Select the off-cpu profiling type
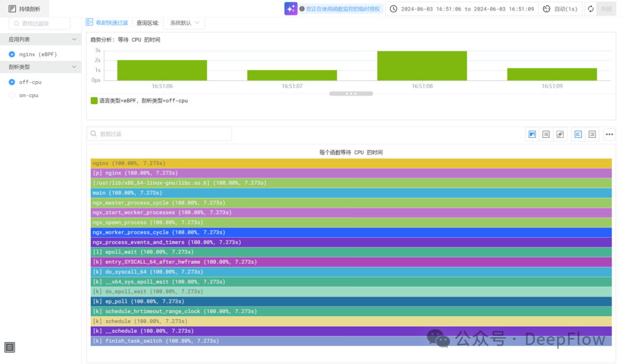625x364 pixels. point(12,82)
